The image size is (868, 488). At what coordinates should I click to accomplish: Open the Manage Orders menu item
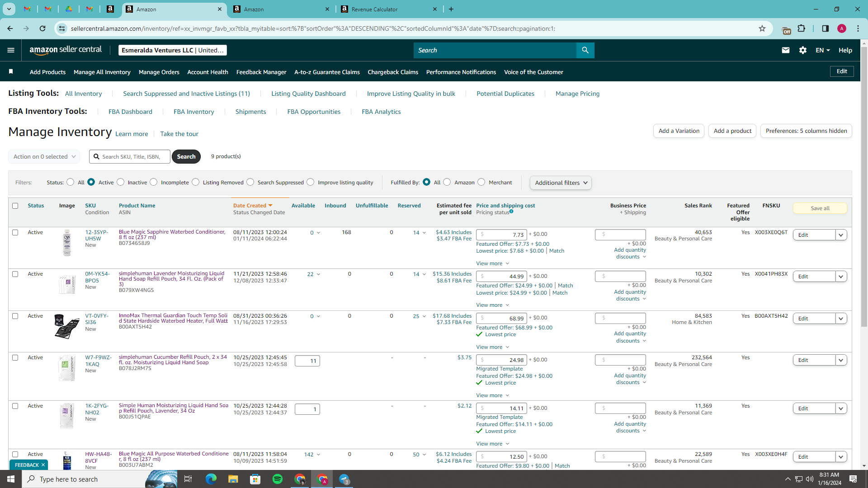[x=159, y=72]
